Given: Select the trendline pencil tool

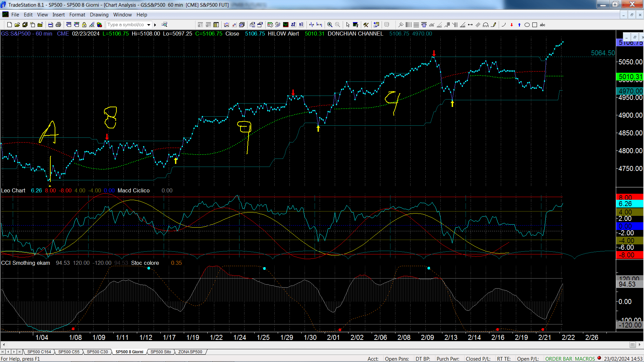Looking at the screenshot, I should pos(493,25).
